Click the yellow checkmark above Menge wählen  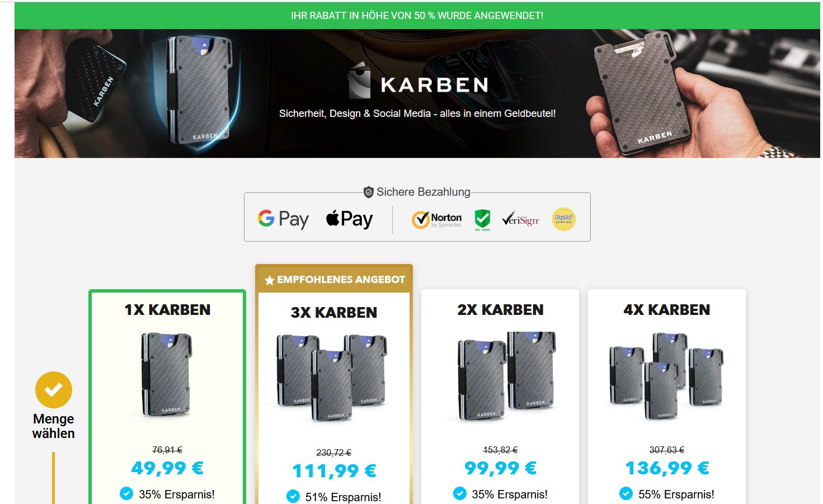[54, 390]
